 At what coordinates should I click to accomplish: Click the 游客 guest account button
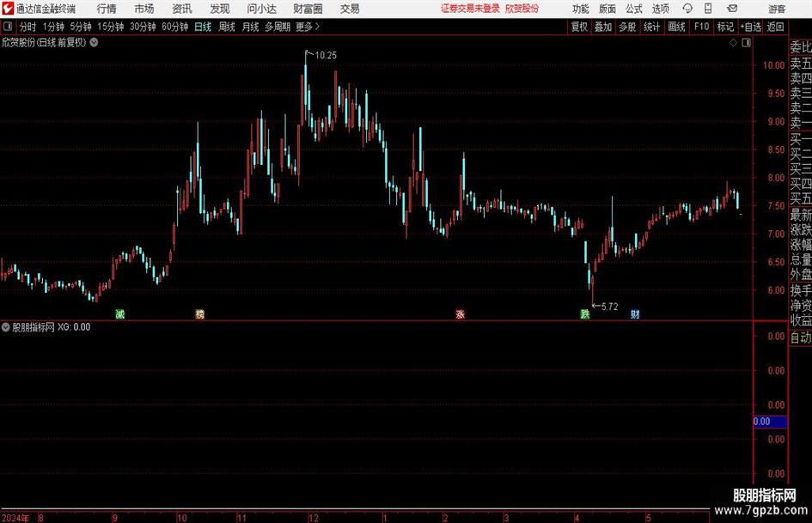[777, 9]
